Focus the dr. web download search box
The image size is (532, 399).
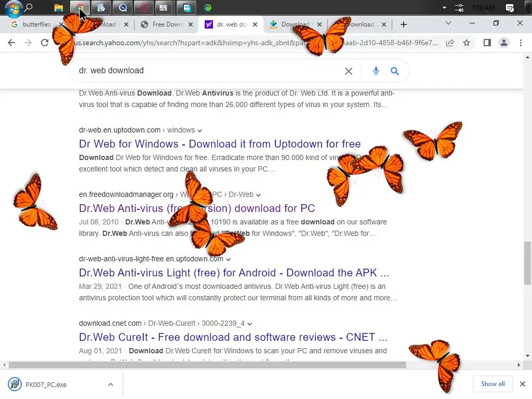click(207, 71)
